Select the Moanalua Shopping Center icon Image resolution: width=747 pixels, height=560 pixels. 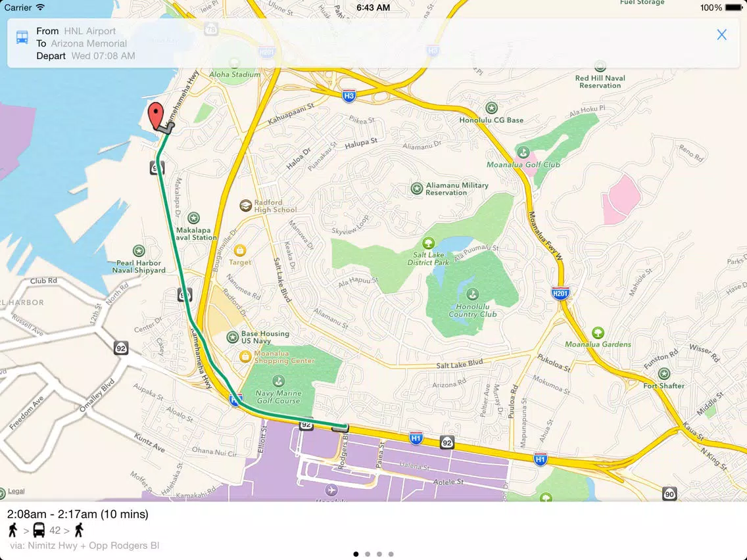[x=245, y=356]
